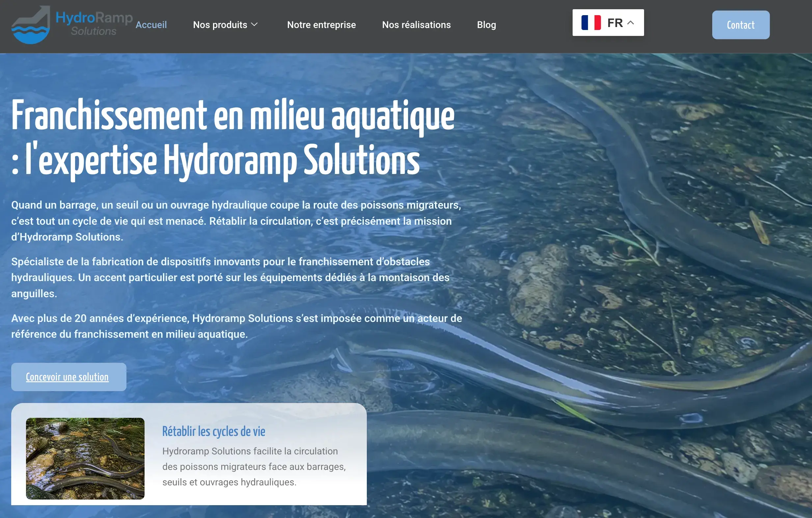Click Concevoir une solution link

(68, 377)
